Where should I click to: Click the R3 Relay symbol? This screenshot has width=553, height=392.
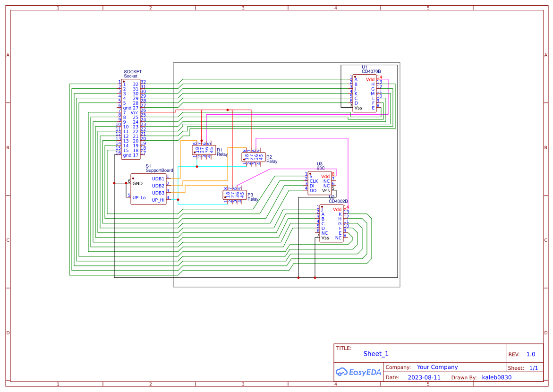(234, 195)
